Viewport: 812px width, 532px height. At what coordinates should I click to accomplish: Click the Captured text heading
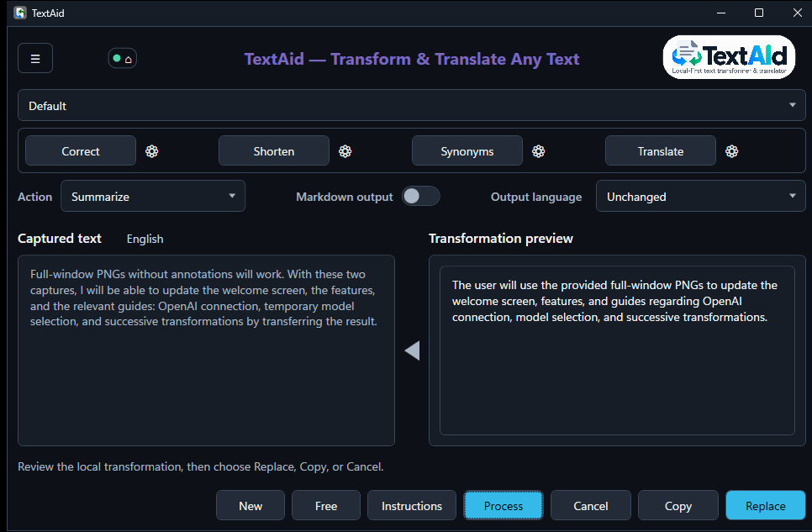(x=60, y=239)
